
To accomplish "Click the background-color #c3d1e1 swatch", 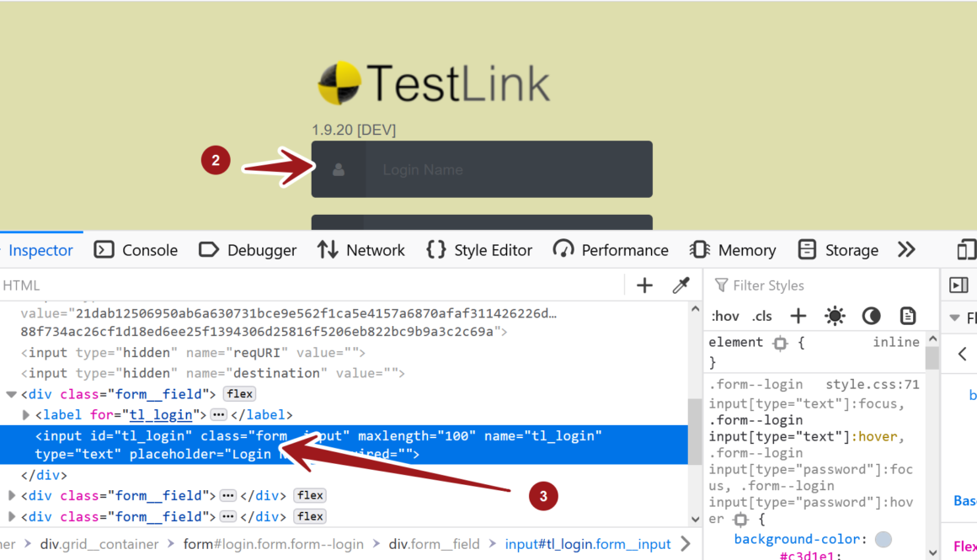I will point(883,540).
